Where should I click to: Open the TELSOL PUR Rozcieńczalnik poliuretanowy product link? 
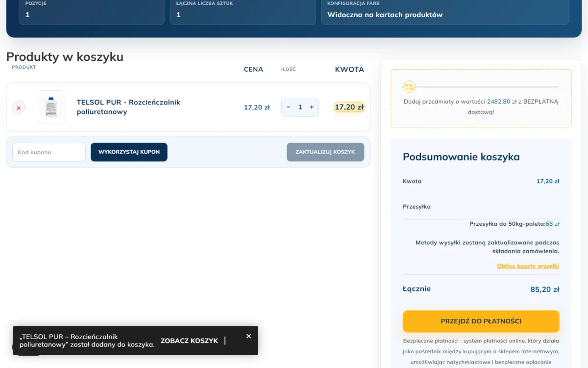(x=128, y=107)
